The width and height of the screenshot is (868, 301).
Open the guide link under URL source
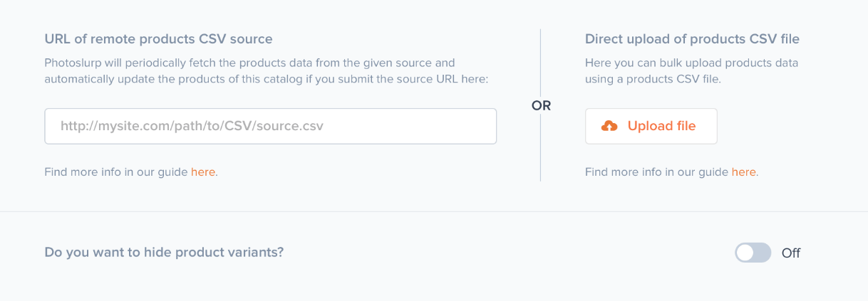tap(202, 171)
